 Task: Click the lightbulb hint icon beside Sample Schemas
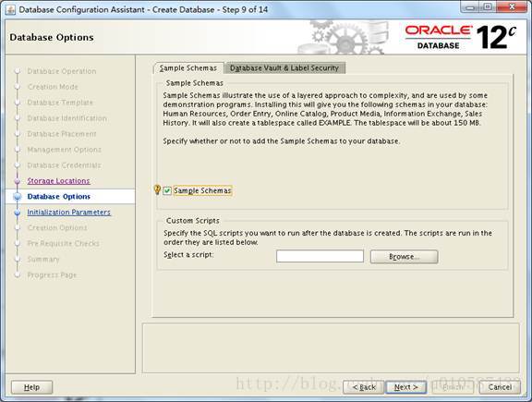[x=157, y=189]
